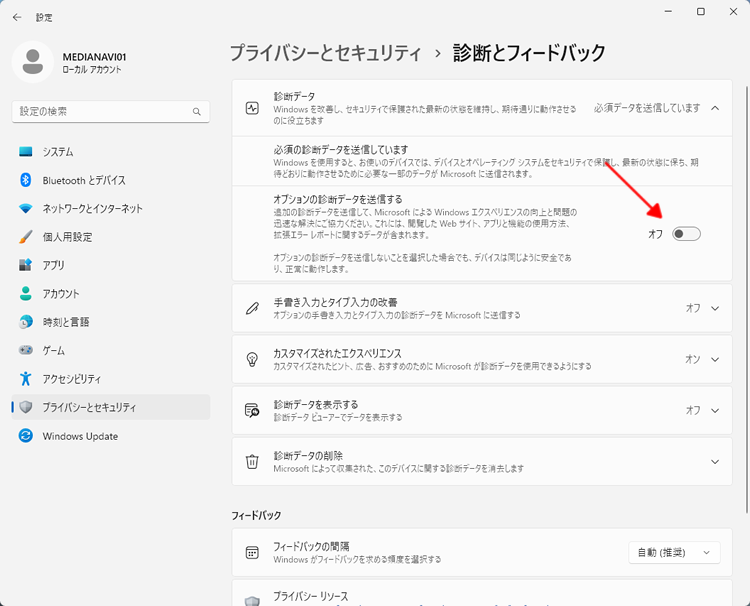Image resolution: width=750 pixels, height=606 pixels.
Task: Open ゲーム category
Action: 110,350
